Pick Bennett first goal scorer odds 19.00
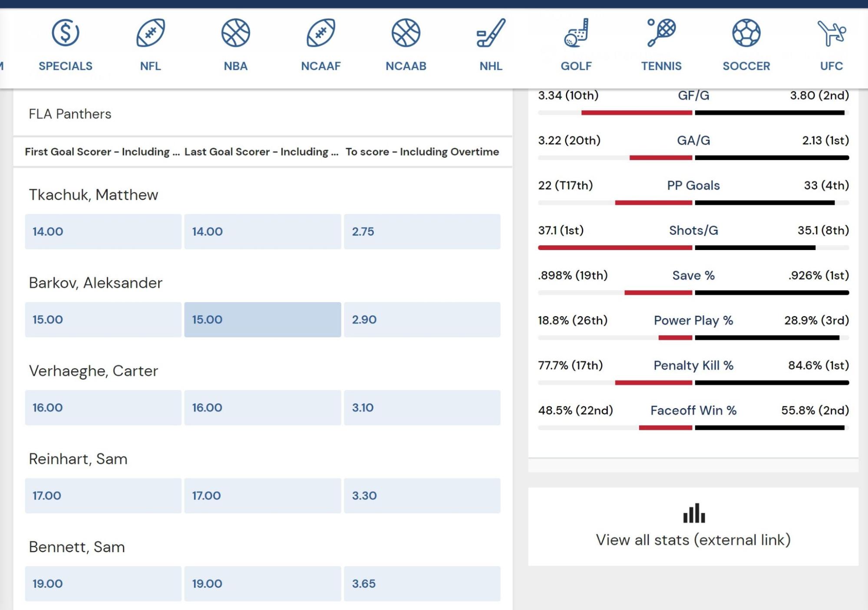This screenshot has width=868, height=610. click(103, 584)
